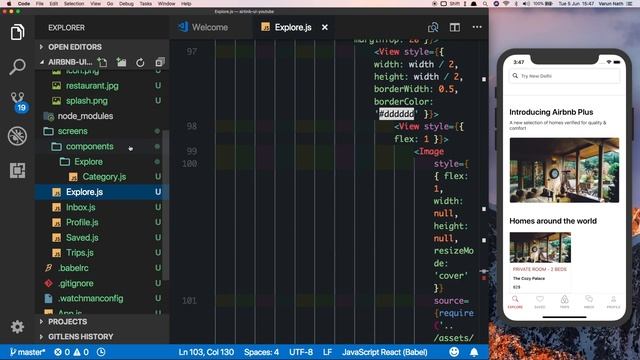This screenshot has height=360, width=640.
Task: Click the New Folder icon in explorer
Action: coord(121,62)
